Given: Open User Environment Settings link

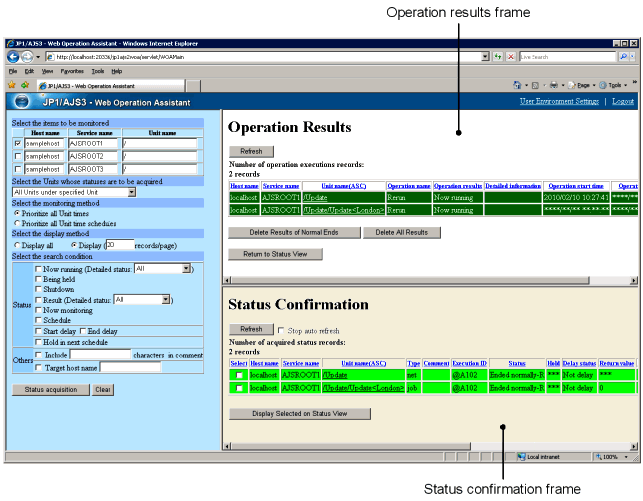Looking at the screenshot, I should tap(559, 101).
